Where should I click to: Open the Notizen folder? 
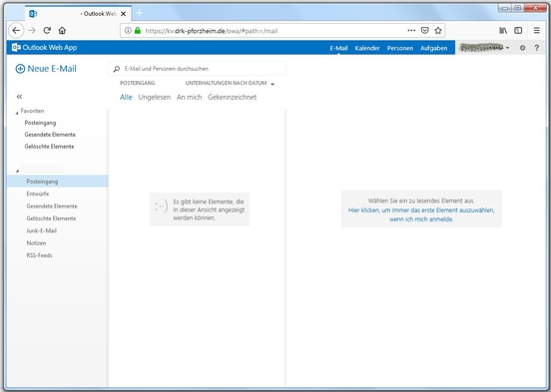coord(36,243)
